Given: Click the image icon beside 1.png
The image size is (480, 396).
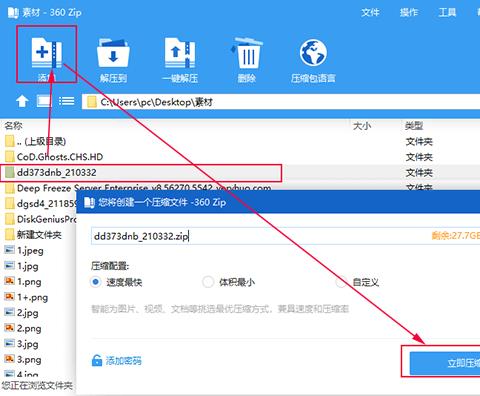Looking at the screenshot, I should click(9, 281).
